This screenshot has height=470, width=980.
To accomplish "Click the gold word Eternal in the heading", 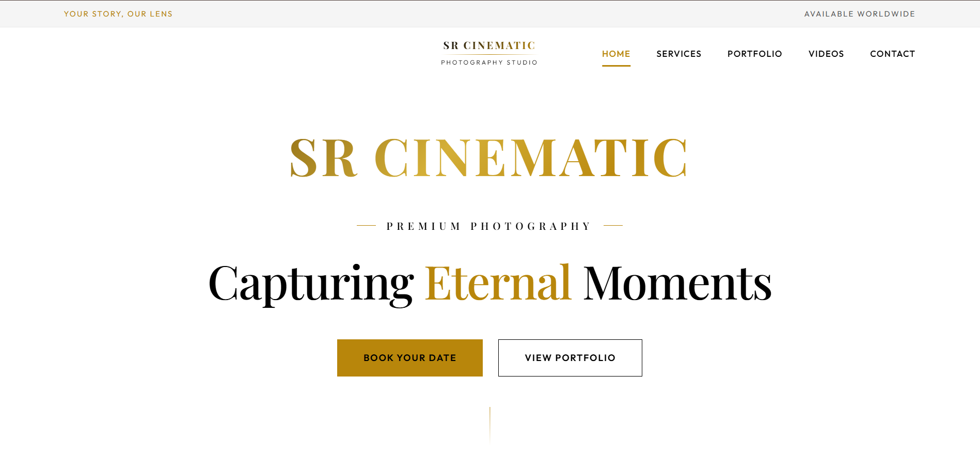I will 500,282.
